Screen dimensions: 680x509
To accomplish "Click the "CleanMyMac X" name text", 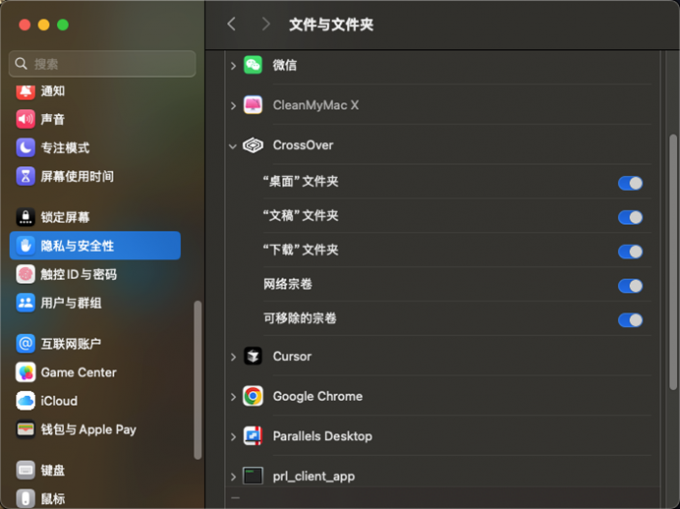I will [316, 105].
